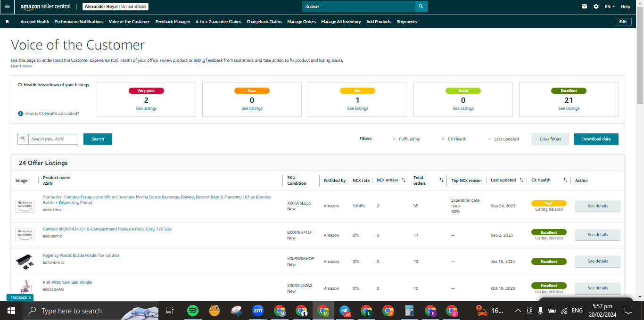Click the microphone tray icon
Viewport: 644px width, 320px height.
(540, 311)
